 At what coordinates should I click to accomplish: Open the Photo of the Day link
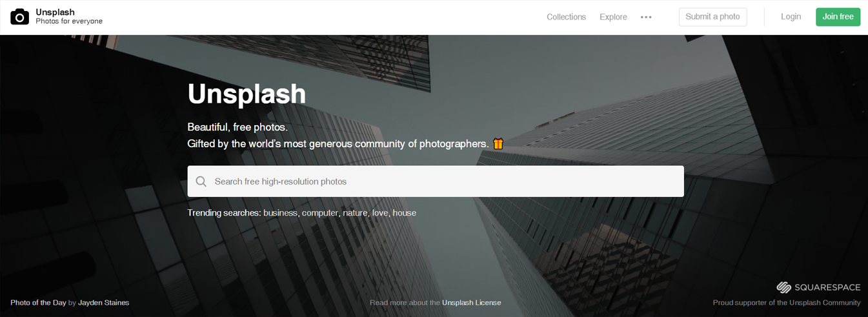coord(38,303)
